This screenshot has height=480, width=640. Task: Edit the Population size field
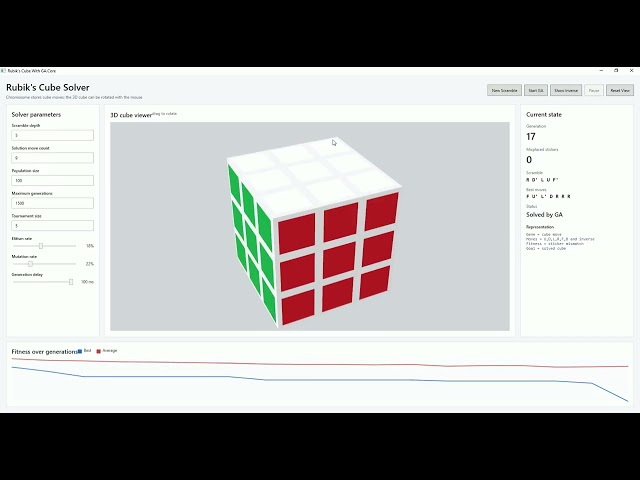(53, 180)
